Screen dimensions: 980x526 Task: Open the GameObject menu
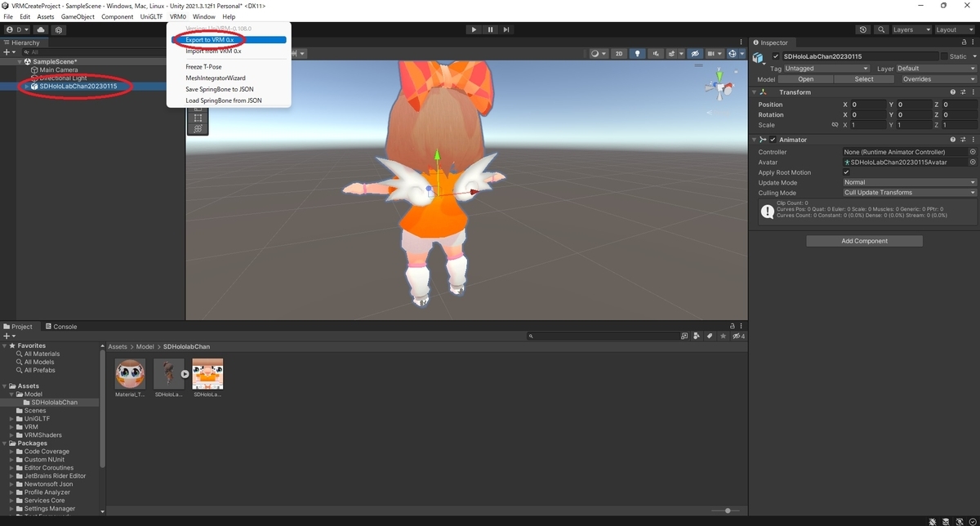[78, 16]
